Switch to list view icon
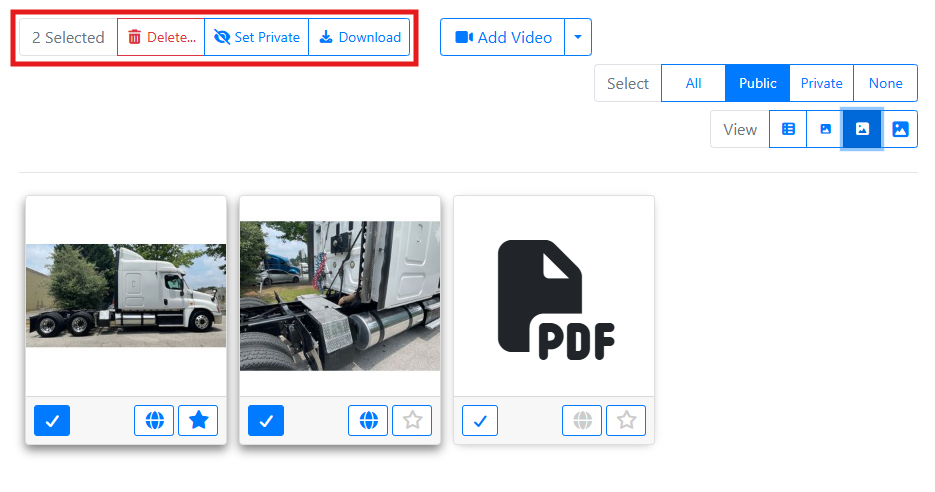Image resolution: width=935 pixels, height=492 pixels. click(x=788, y=129)
